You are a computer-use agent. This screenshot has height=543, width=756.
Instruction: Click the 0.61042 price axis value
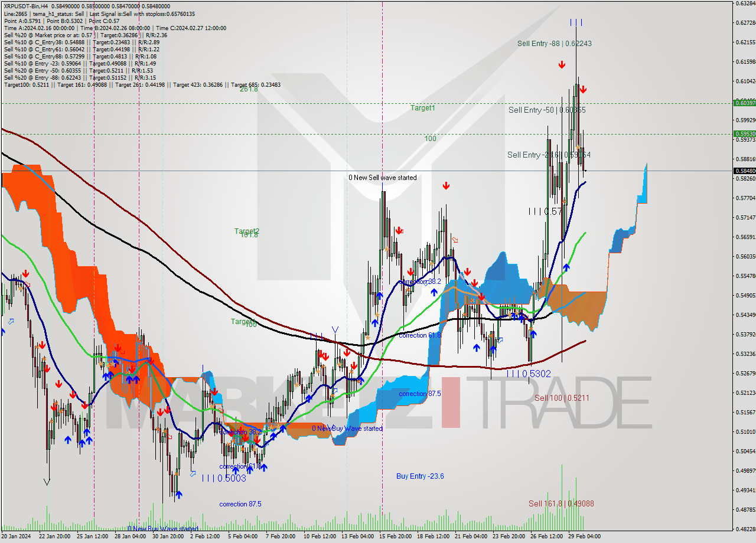click(745, 81)
